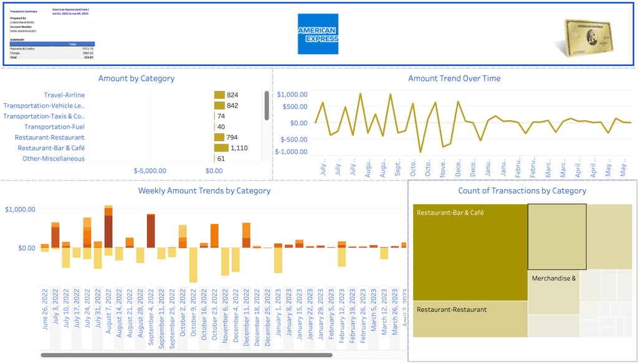Click the 'September 4, 2022' week label
638x364 pixels.
point(151,317)
